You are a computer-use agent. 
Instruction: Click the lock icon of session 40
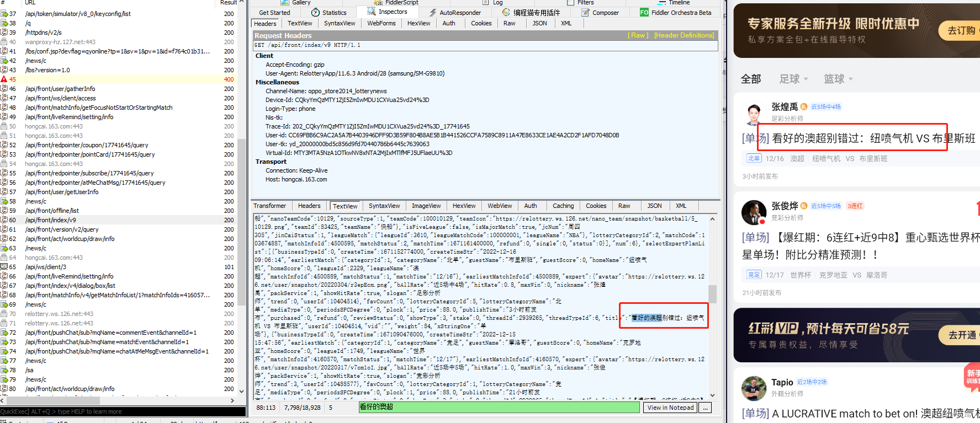tap(4, 42)
